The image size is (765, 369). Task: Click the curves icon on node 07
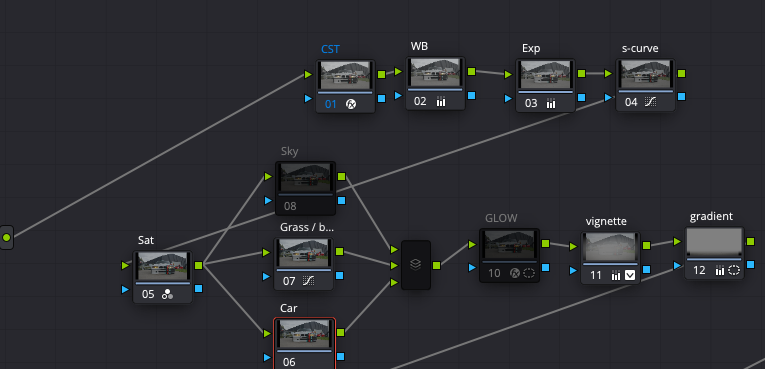click(x=308, y=281)
